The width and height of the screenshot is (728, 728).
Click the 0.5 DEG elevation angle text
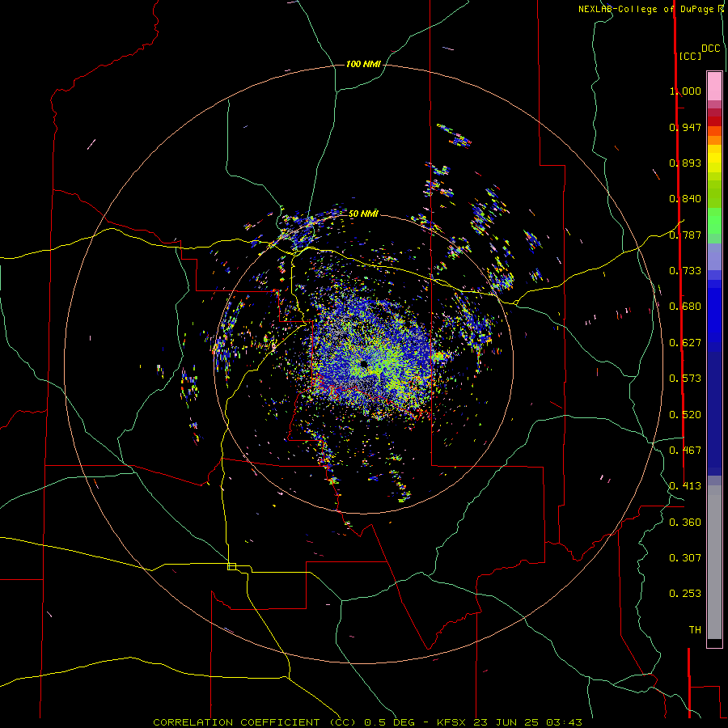click(x=389, y=722)
